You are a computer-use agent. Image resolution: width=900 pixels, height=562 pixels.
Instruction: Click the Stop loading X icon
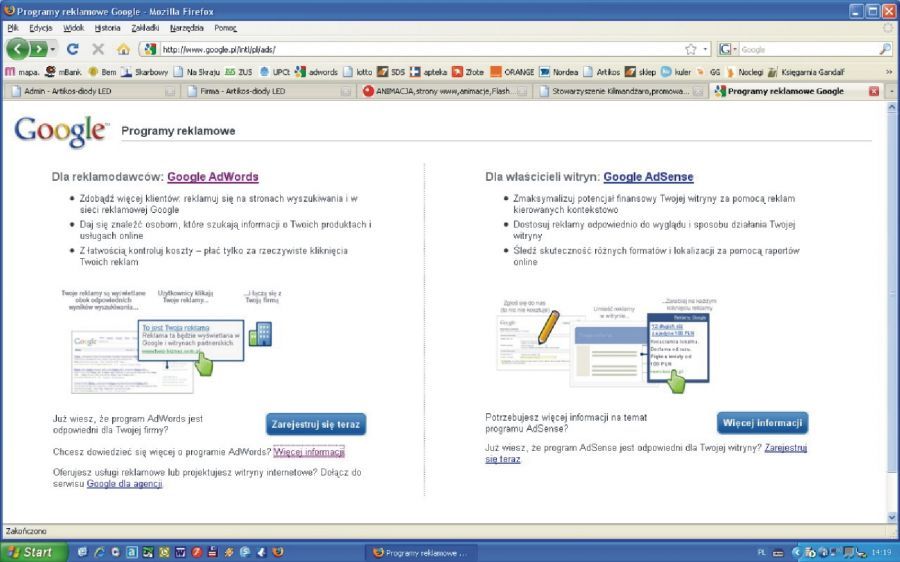point(98,49)
